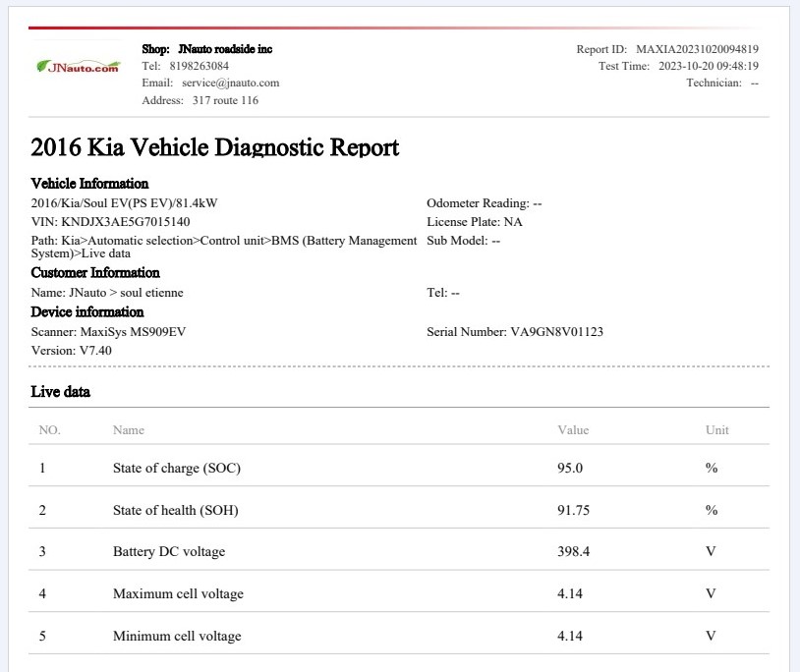This screenshot has height=672, width=800.
Task: Click the 'Customer Information' heading
Action: pos(95,272)
